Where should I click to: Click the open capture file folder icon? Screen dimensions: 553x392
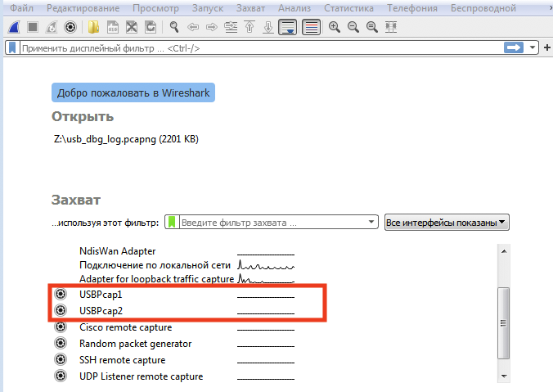(94, 27)
